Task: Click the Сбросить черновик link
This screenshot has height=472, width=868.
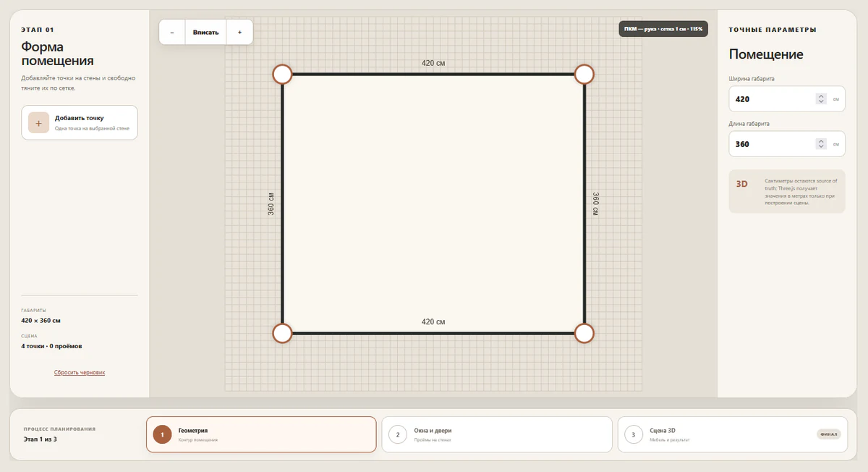Action: point(80,373)
